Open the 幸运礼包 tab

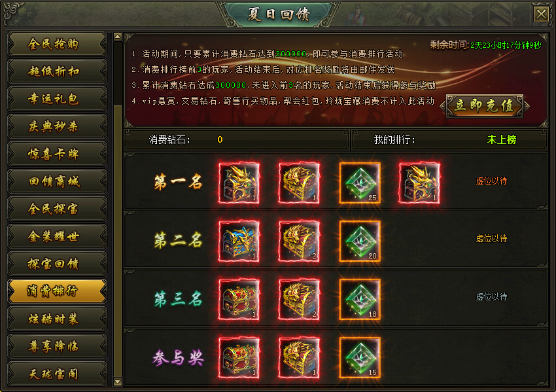57,99
